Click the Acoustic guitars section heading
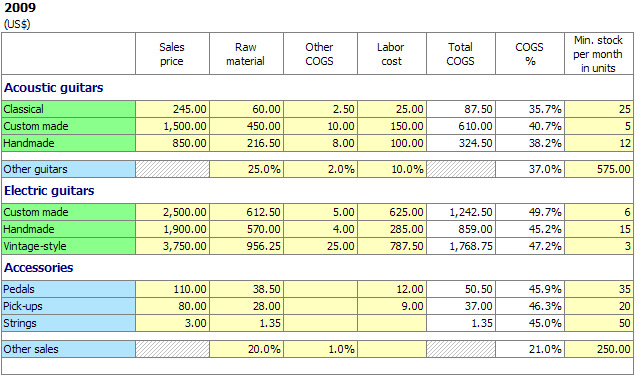This screenshot has height=376, width=635. click(54, 88)
